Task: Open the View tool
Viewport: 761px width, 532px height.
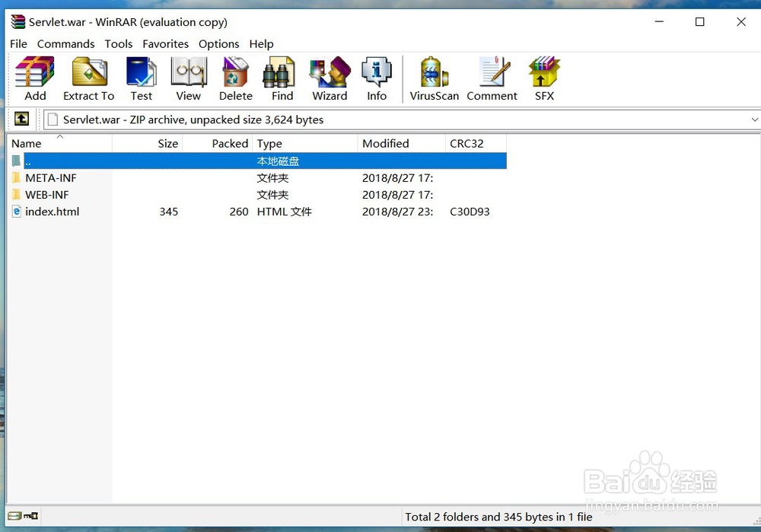Action: [188, 78]
